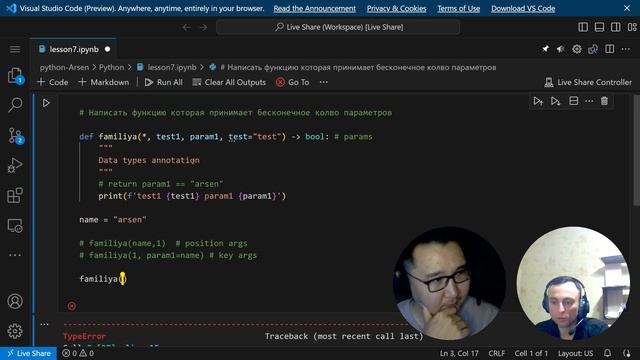
Task: Open more cell actions ellipsis
Action: click(x=589, y=101)
